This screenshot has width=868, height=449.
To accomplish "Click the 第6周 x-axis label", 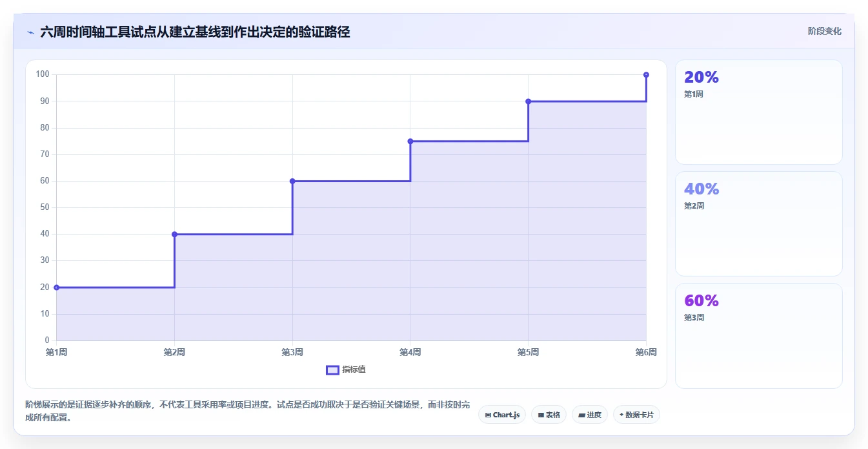I will (646, 353).
